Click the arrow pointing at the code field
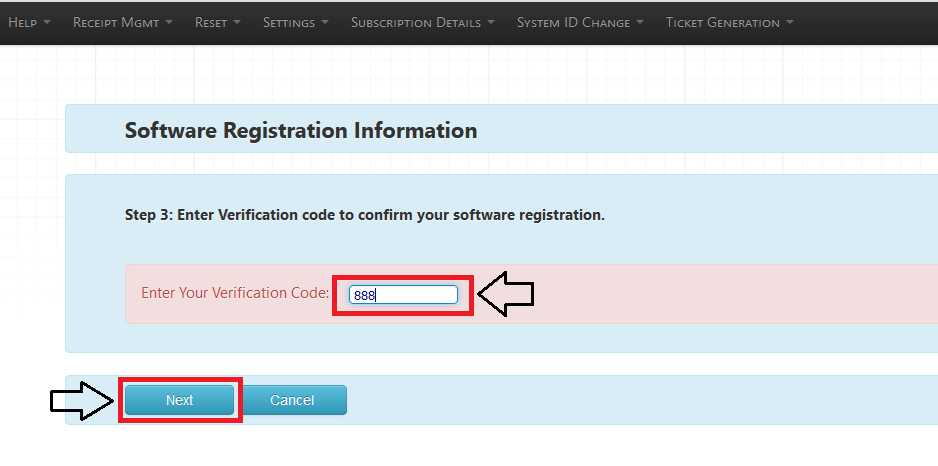This screenshot has height=466, width=938. [x=506, y=294]
